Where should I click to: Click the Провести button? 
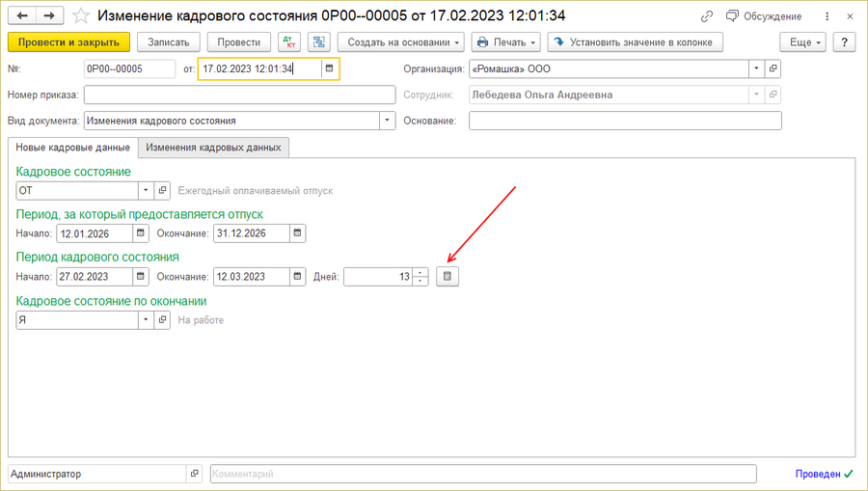click(238, 42)
